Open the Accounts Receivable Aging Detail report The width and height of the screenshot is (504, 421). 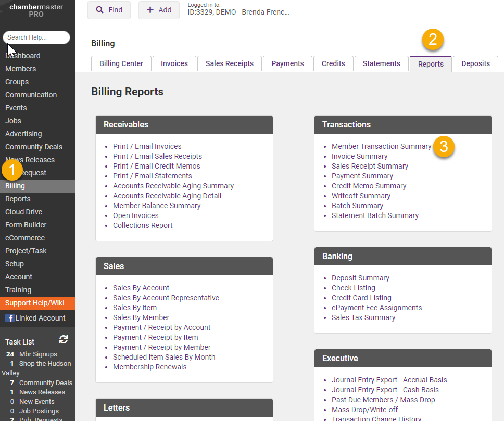point(167,195)
